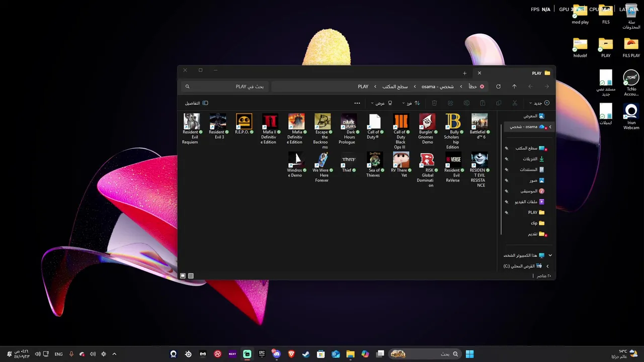Open the Resident Evil 3 shortcut

[217, 126]
